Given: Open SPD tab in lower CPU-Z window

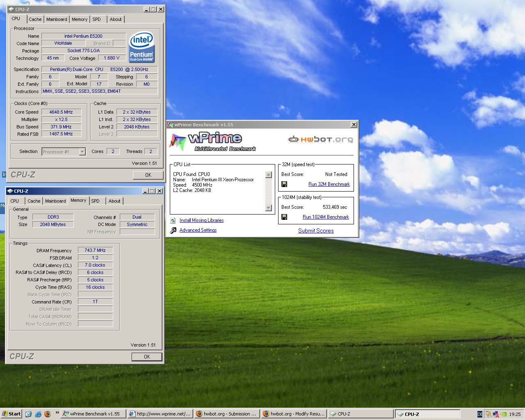Looking at the screenshot, I should click(95, 201).
